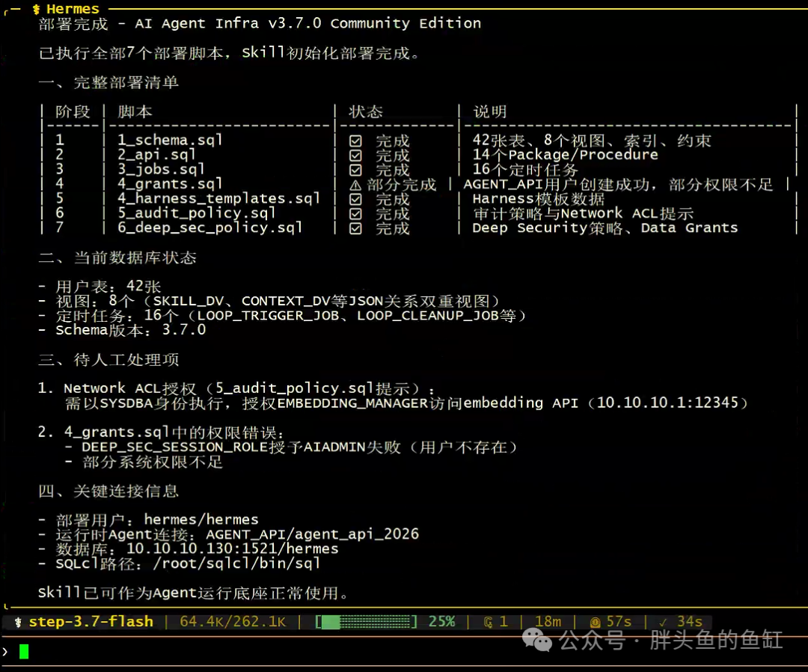Click the 14个Package/Procedure description
Image resolution: width=808 pixels, height=672 pixels.
tap(566, 155)
